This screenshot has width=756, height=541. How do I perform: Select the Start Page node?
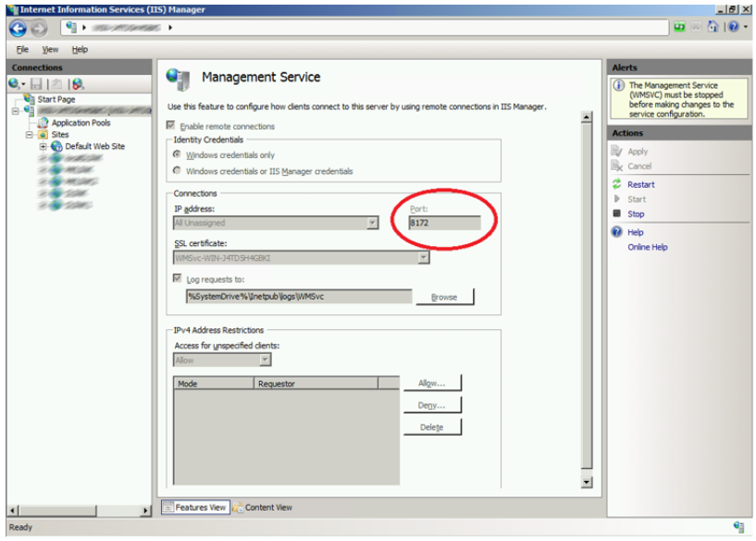pos(56,99)
